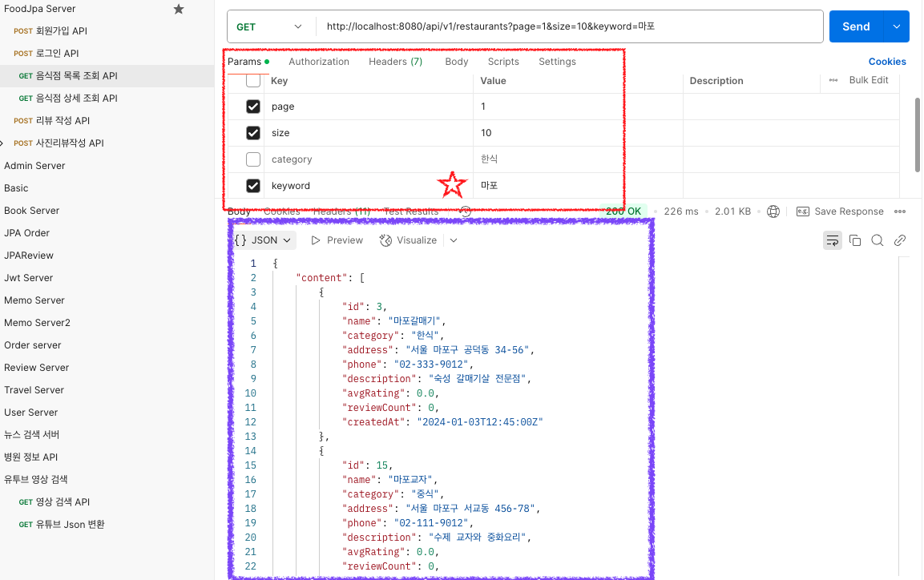The image size is (924, 580).
Task: Click the request URL input field
Action: pos(569,26)
